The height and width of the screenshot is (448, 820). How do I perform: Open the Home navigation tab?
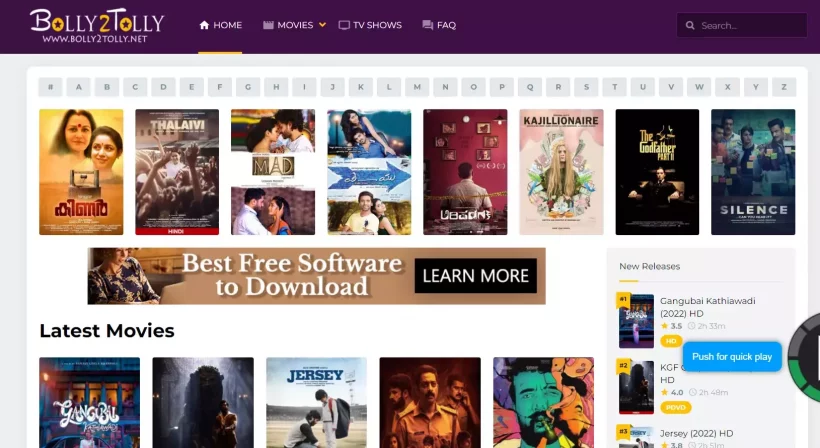coord(220,25)
